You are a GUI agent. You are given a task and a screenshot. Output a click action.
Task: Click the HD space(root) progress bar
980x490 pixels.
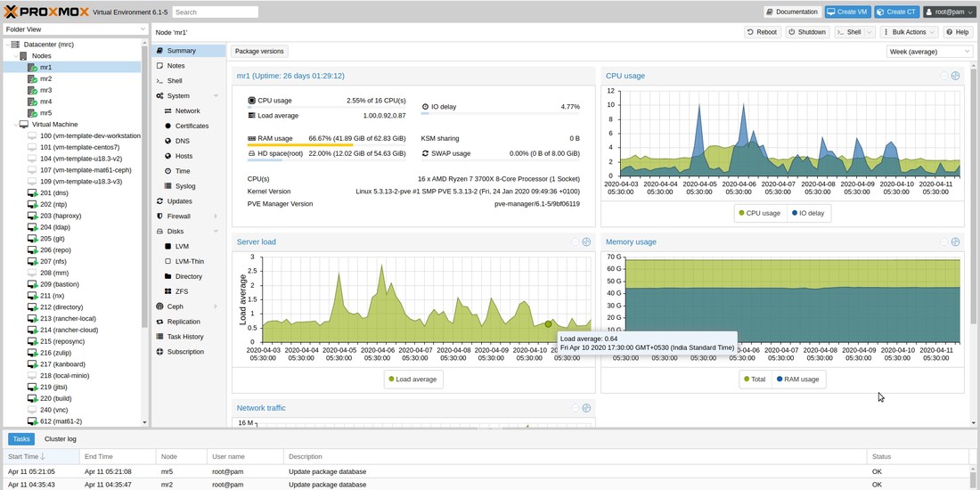click(327, 160)
